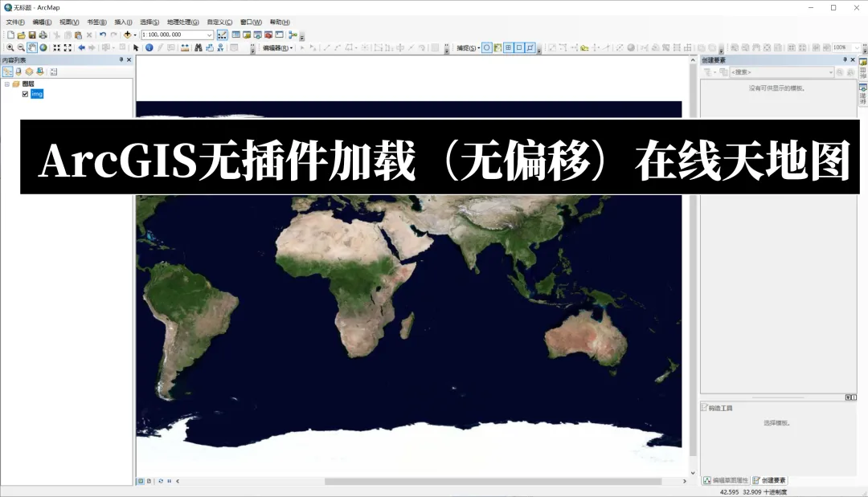Save the map with the floppy disk icon
Screen dimensions: 868x497
coord(32,35)
